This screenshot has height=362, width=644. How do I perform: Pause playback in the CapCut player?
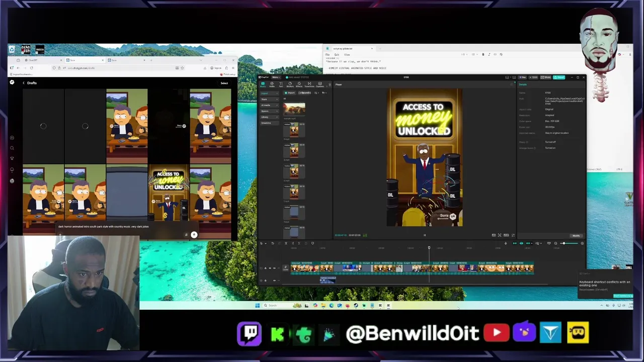tap(425, 235)
